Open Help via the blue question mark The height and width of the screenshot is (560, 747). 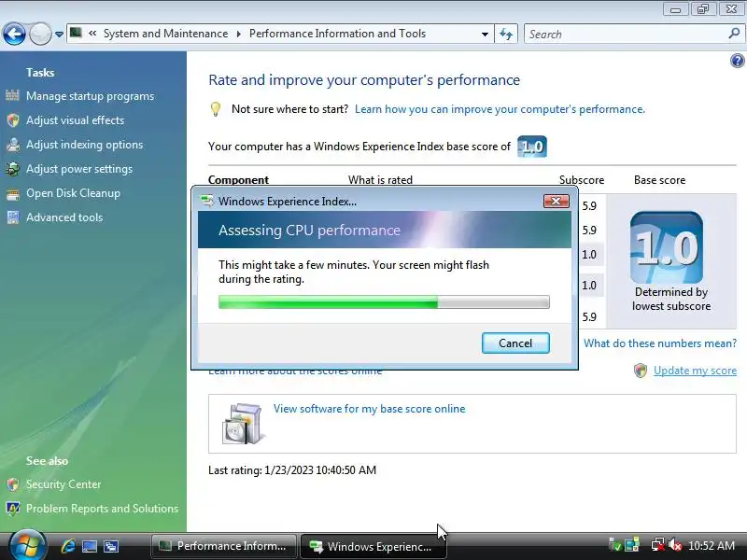coord(737,61)
